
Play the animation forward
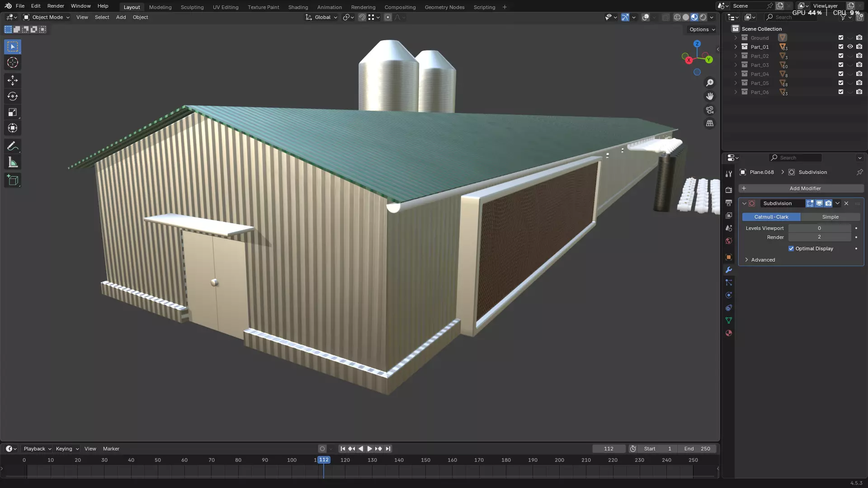pyautogui.click(x=370, y=449)
